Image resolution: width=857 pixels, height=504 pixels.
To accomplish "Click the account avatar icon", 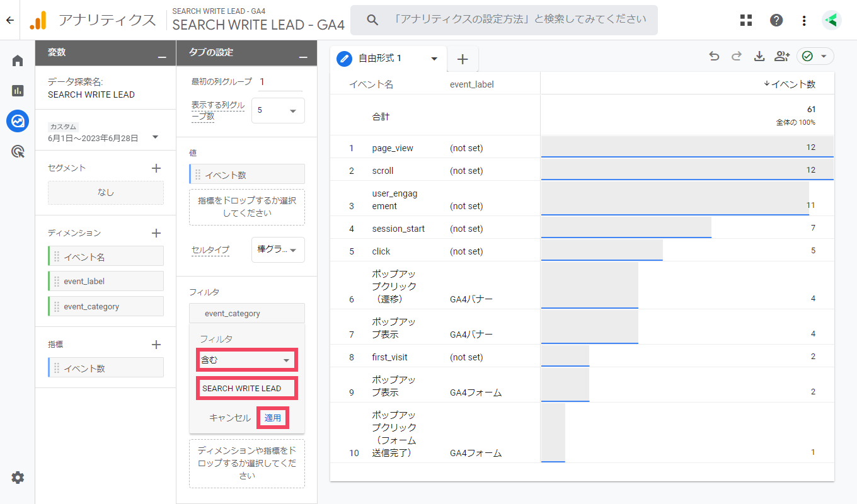I will tap(832, 20).
